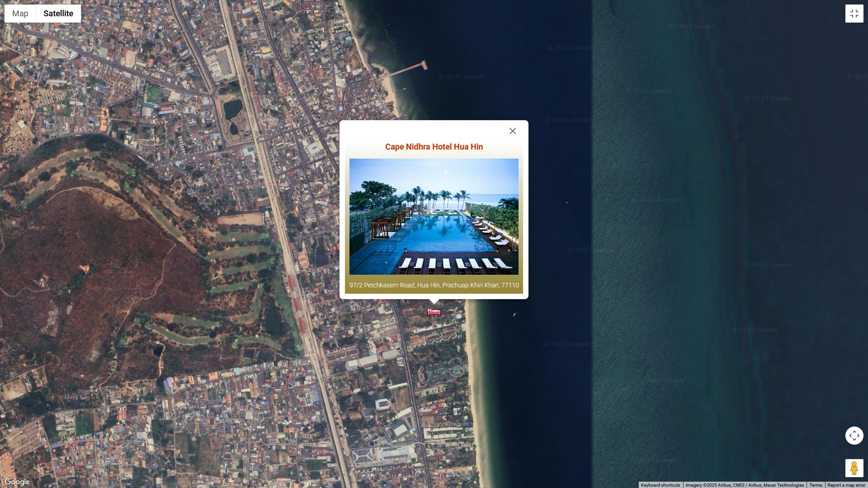Open the Terms link

815,485
